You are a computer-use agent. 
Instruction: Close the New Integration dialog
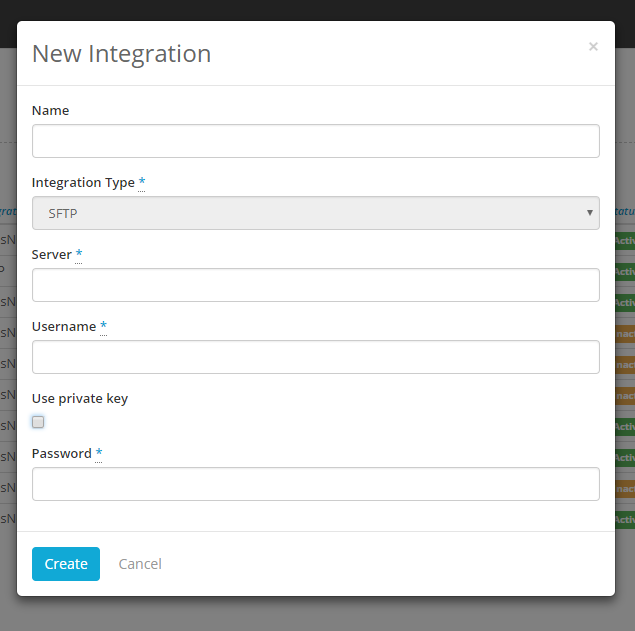[x=593, y=47]
